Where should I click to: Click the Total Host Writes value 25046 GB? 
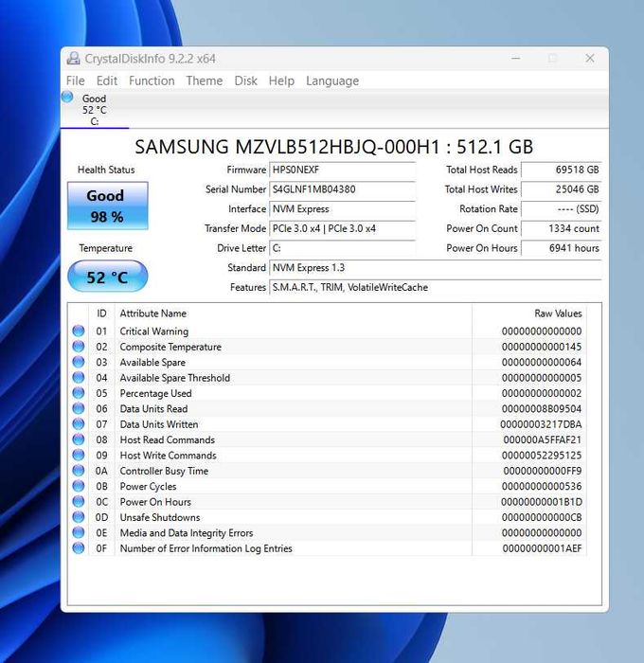[x=562, y=189]
